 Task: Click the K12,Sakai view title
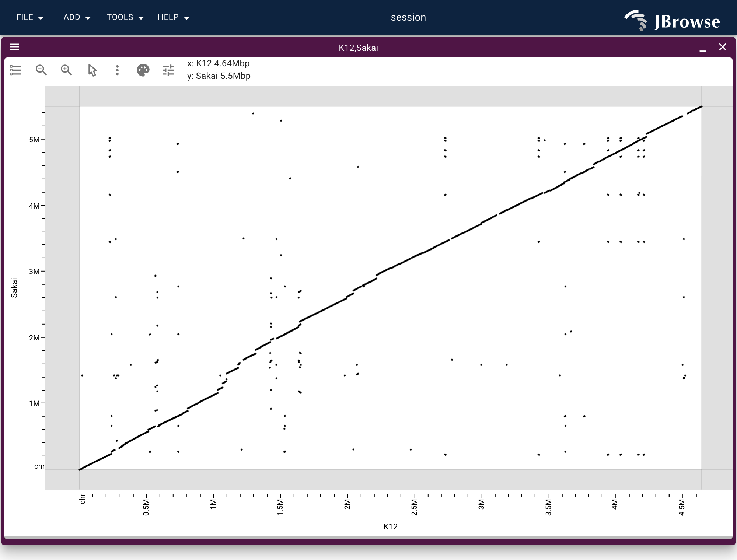[x=358, y=48]
